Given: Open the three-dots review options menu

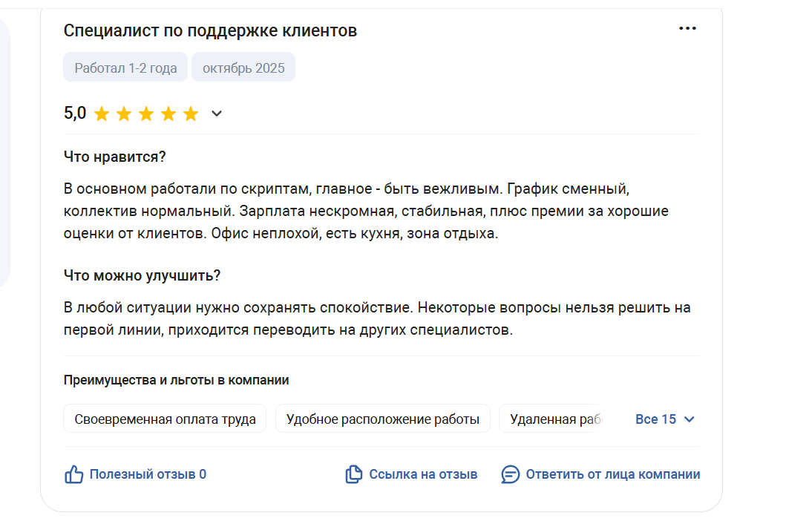Looking at the screenshot, I should [x=687, y=28].
